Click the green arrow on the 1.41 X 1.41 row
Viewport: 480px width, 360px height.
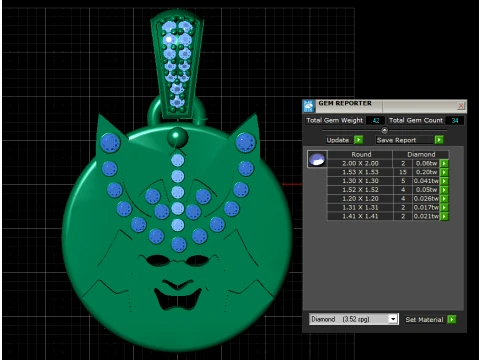click(444, 216)
